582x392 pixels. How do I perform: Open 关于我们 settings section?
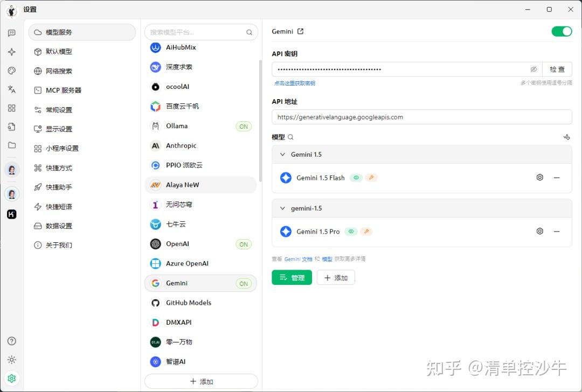[x=82, y=245]
